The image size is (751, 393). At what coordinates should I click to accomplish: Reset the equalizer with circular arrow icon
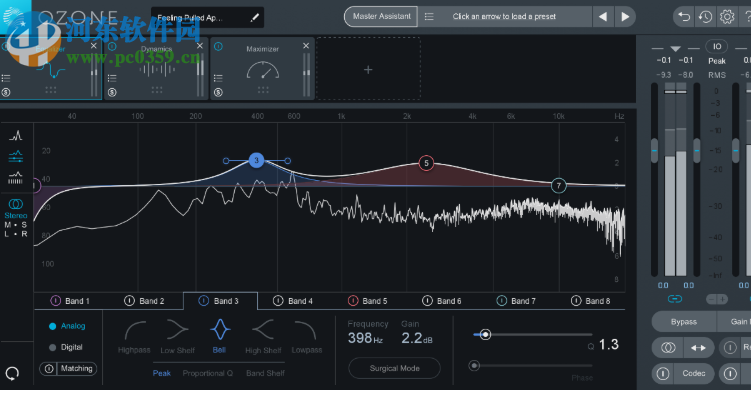coord(12,373)
